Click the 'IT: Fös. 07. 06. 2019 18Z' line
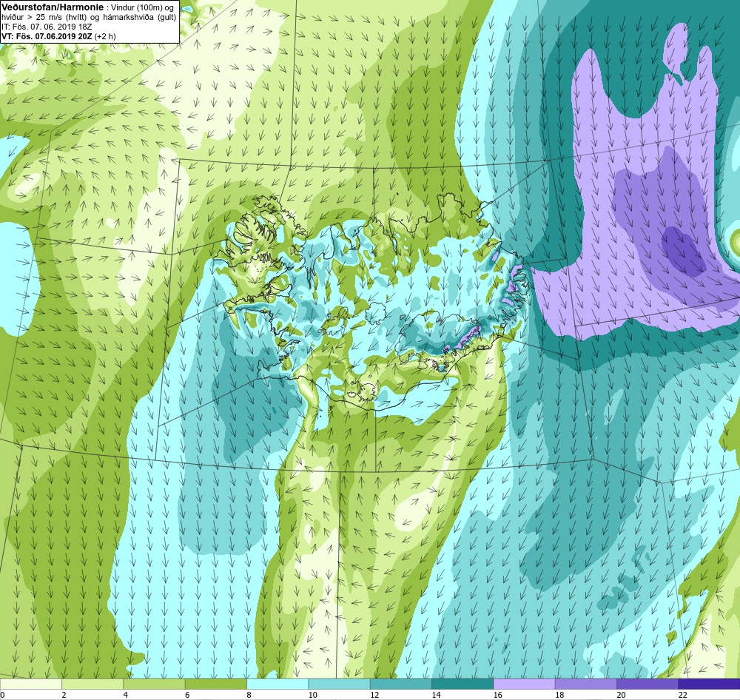Viewport: 740px width, 700px height. point(47,27)
